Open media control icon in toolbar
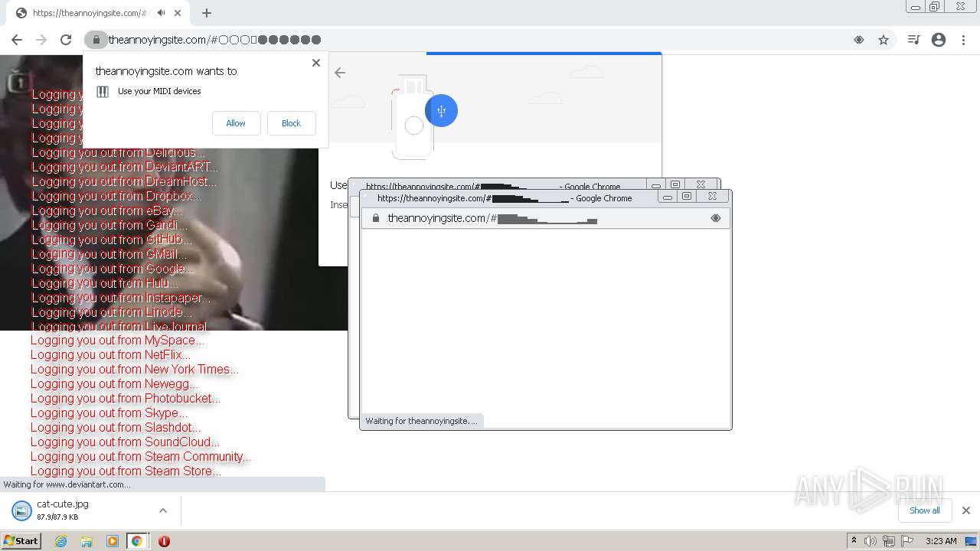This screenshot has width=980, height=551. [913, 40]
